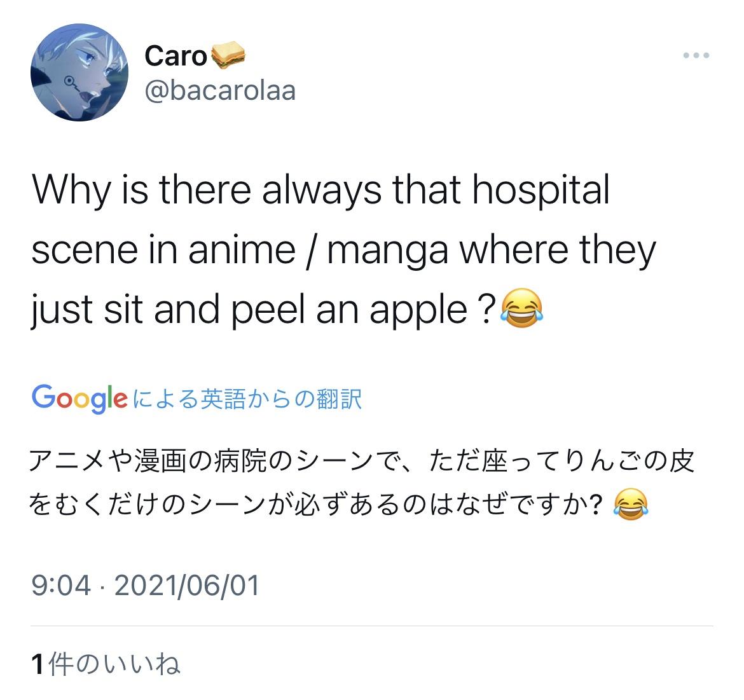Image resolution: width=744 pixels, height=700 pixels.
Task: Go to the @bacarolaa handle
Action: (220, 90)
